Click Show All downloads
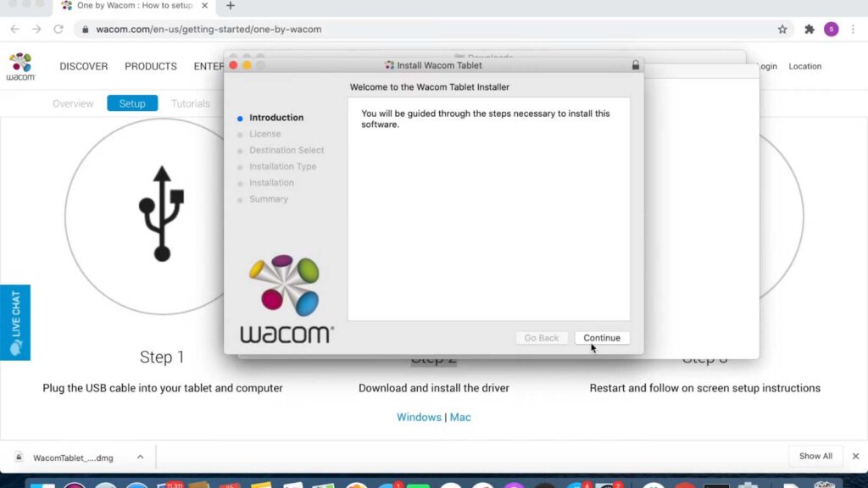Viewport: 868px width, 488px height. coord(815,456)
